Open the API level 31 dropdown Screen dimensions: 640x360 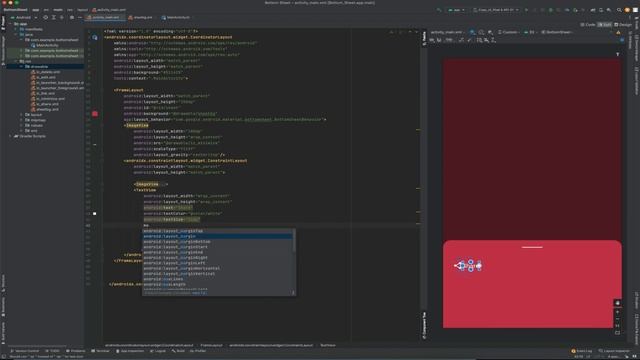click(530, 32)
